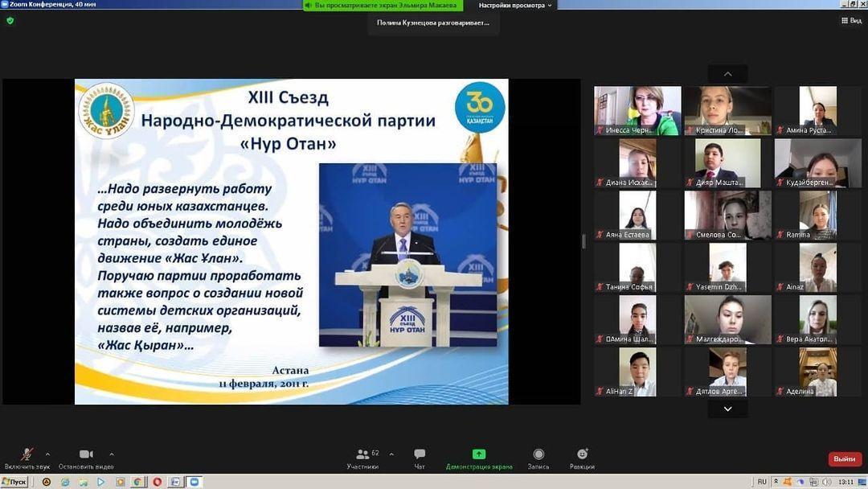Select Ainaz video thumbnail
The width and height of the screenshot is (868, 489).
pyautogui.click(x=817, y=268)
